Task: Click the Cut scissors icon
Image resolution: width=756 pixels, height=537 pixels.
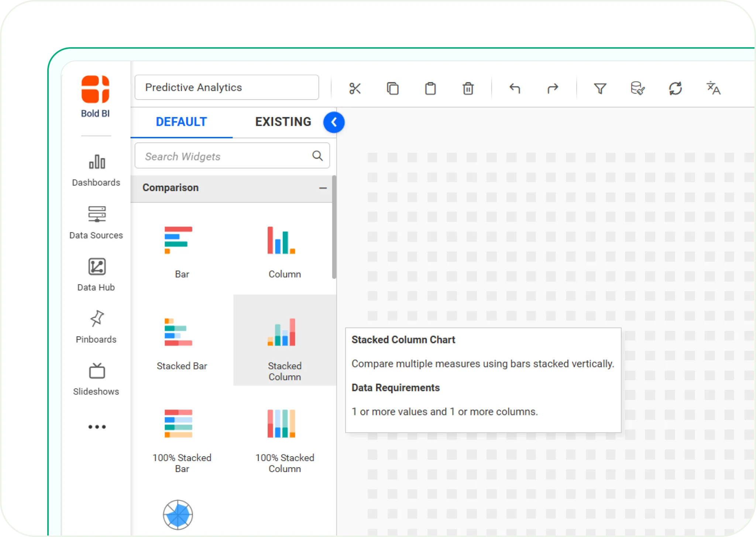Action: pos(355,89)
